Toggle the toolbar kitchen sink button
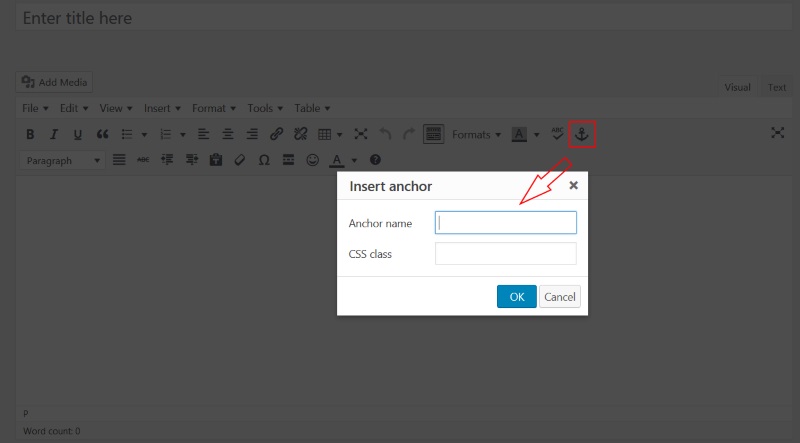 (x=433, y=134)
